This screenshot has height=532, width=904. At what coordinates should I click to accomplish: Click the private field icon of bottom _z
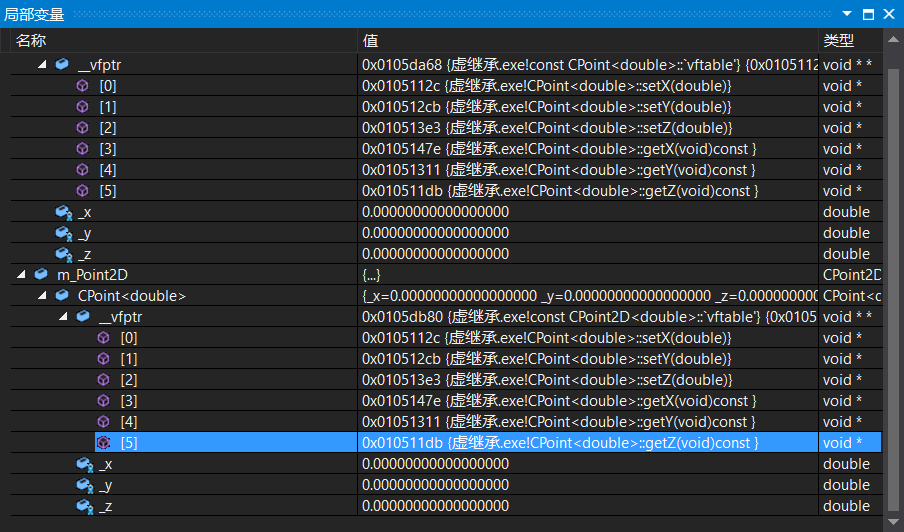pyautogui.click(x=85, y=506)
